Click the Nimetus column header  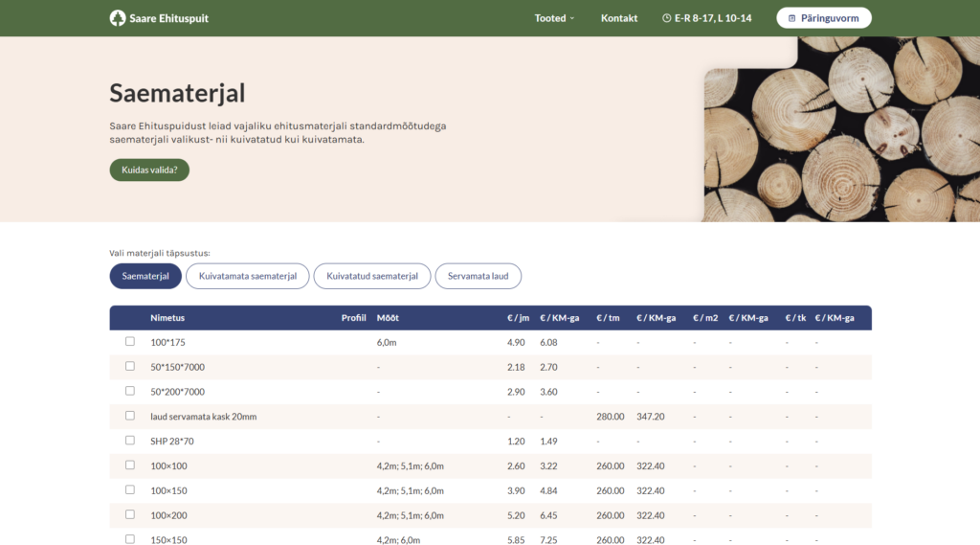click(167, 318)
